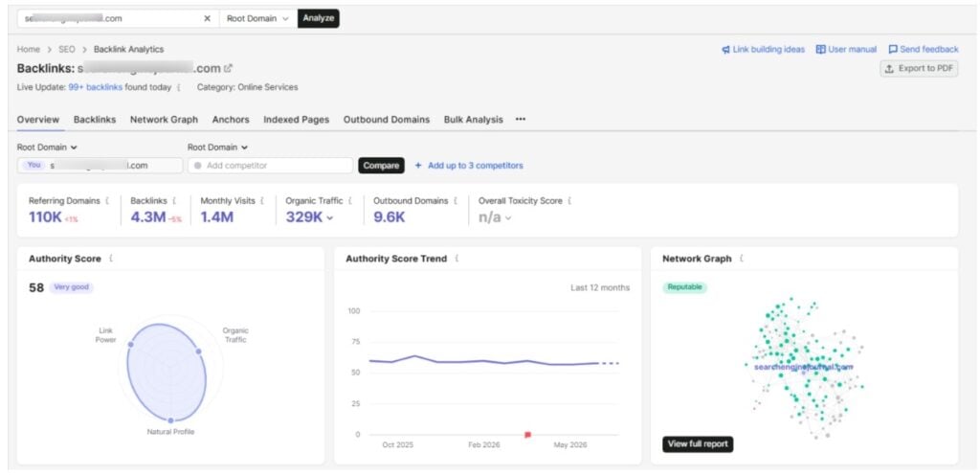Open the three-dots more tabs menu
980x476 pixels.
click(x=520, y=119)
